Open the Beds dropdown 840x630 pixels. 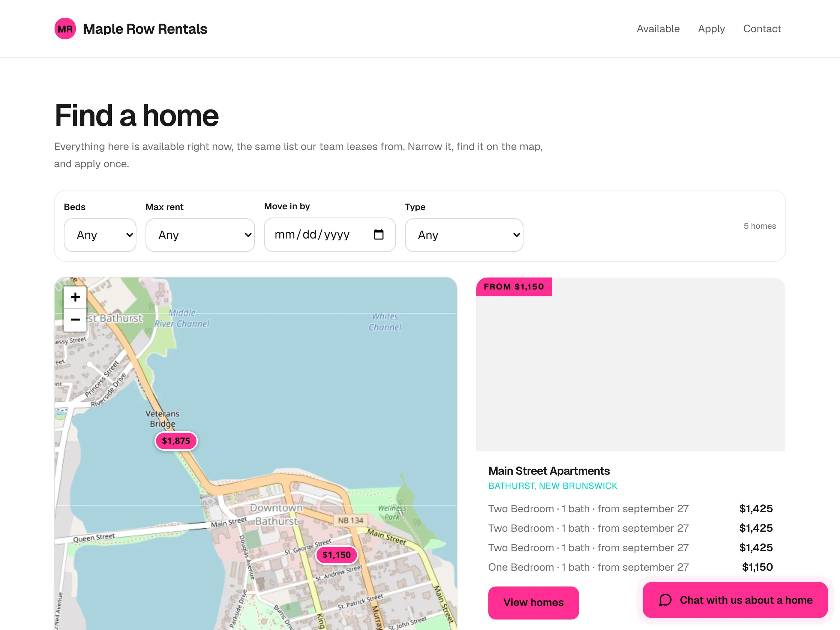[100, 235]
